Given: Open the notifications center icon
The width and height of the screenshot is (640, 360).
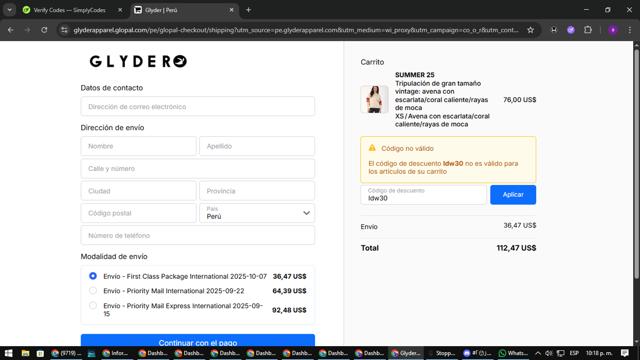Looking at the screenshot, I should point(625,353).
